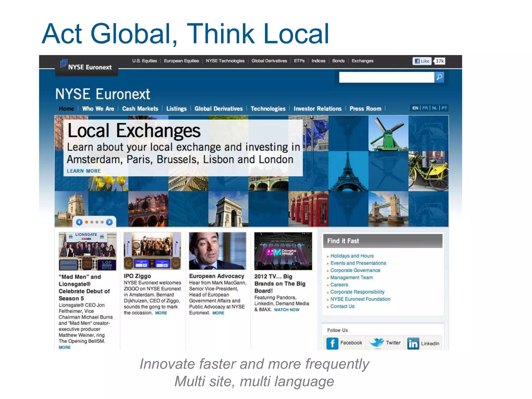This screenshot has height=399, width=532.
Task: Click the Facebook Like button
Action: (x=422, y=61)
